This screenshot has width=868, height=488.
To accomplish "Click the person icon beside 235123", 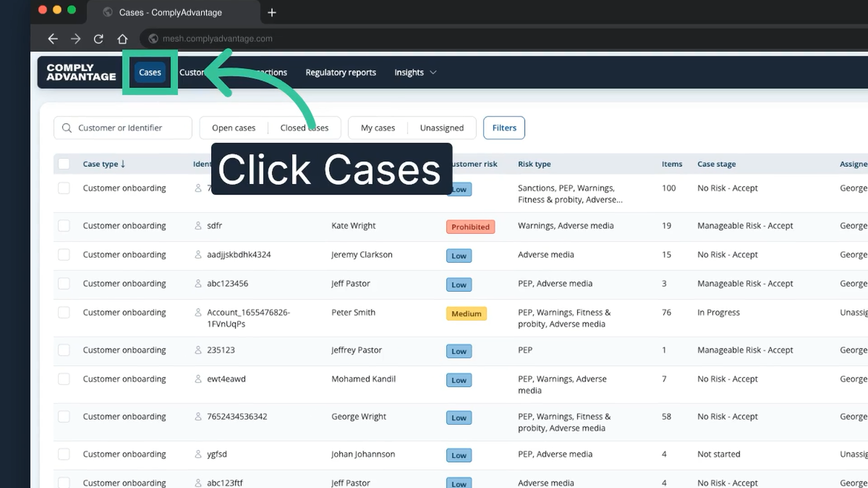I will click(198, 350).
